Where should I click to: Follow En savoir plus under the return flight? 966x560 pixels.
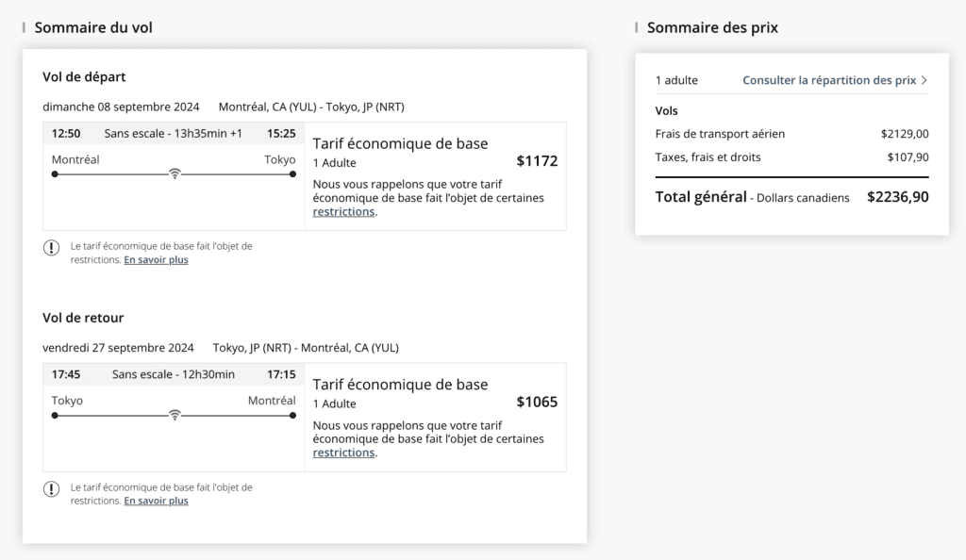(156, 502)
